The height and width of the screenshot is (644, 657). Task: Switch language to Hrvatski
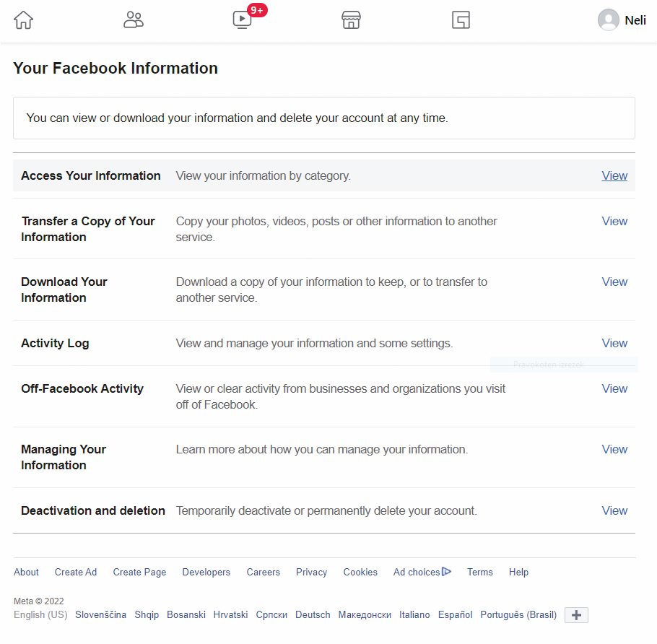pyautogui.click(x=230, y=614)
